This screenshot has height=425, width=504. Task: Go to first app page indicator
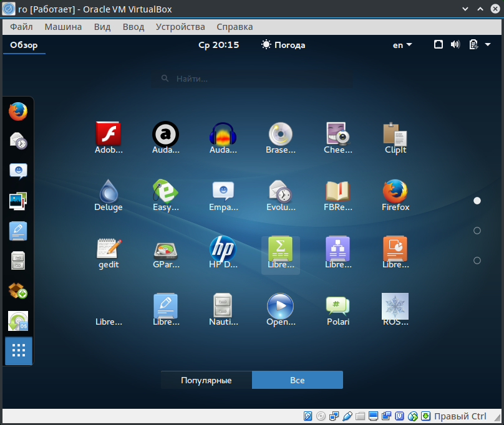click(477, 201)
